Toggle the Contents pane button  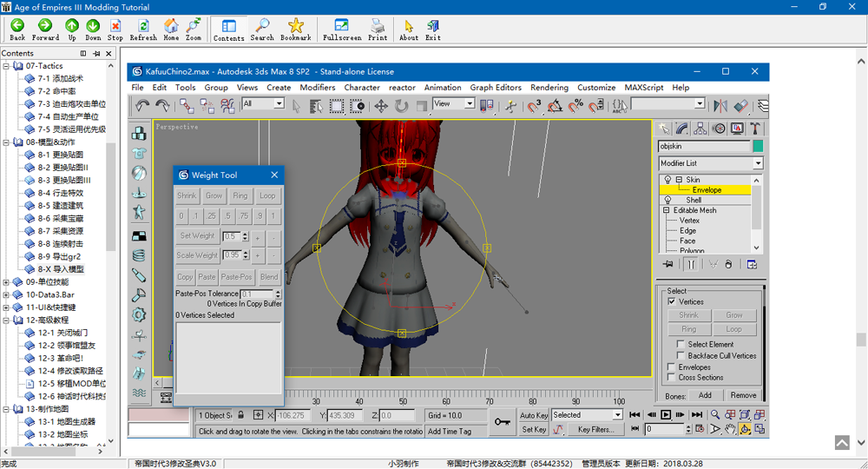[x=228, y=29]
